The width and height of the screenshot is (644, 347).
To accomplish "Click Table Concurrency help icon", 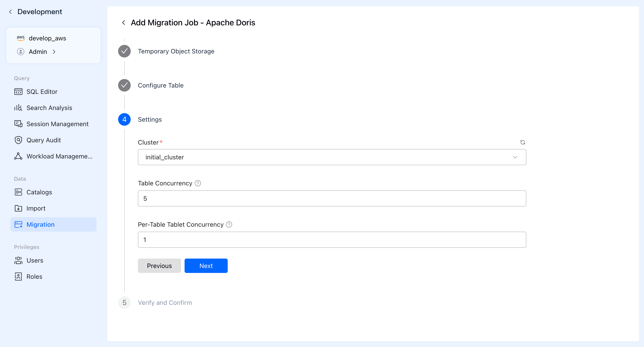I will pyautogui.click(x=198, y=183).
